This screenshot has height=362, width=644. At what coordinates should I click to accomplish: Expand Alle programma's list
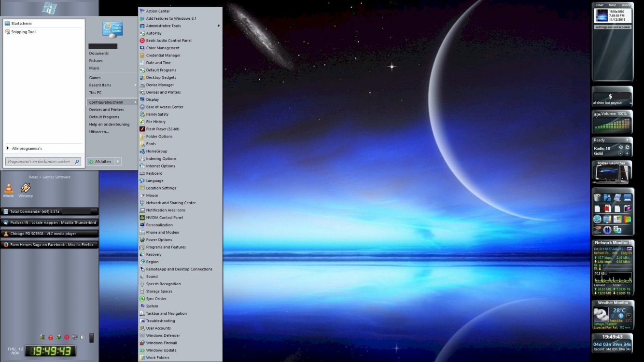coord(24,149)
